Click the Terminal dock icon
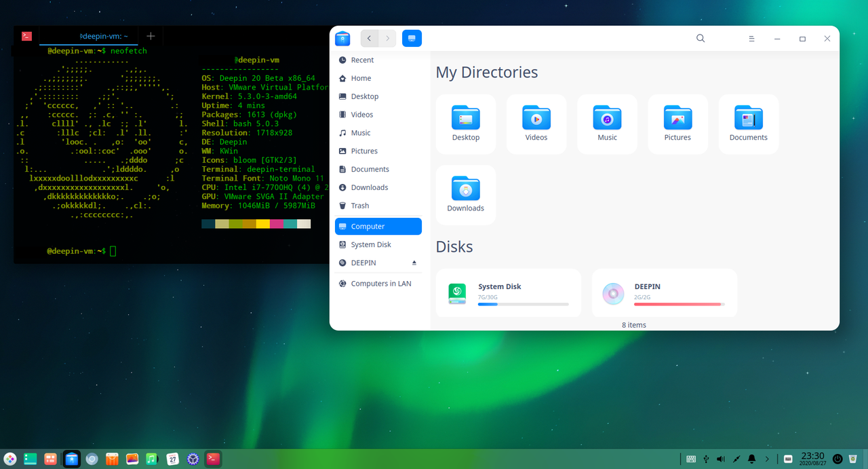Screen dimensions: 868x469 click(x=213, y=459)
